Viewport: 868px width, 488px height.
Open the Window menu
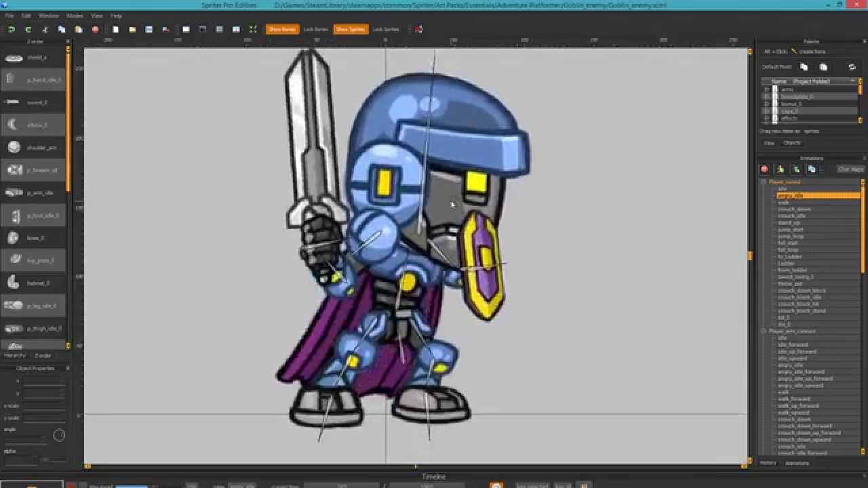(48, 15)
